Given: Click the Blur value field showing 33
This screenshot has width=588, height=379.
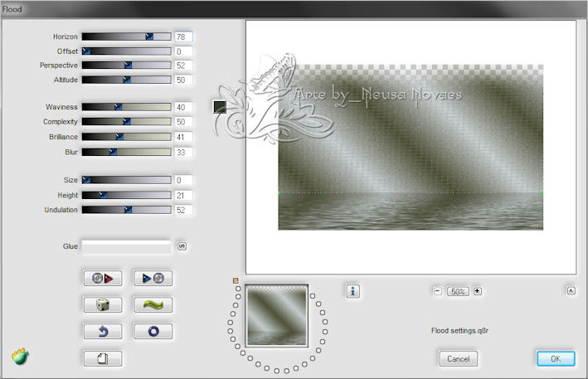Looking at the screenshot, I should tap(184, 153).
